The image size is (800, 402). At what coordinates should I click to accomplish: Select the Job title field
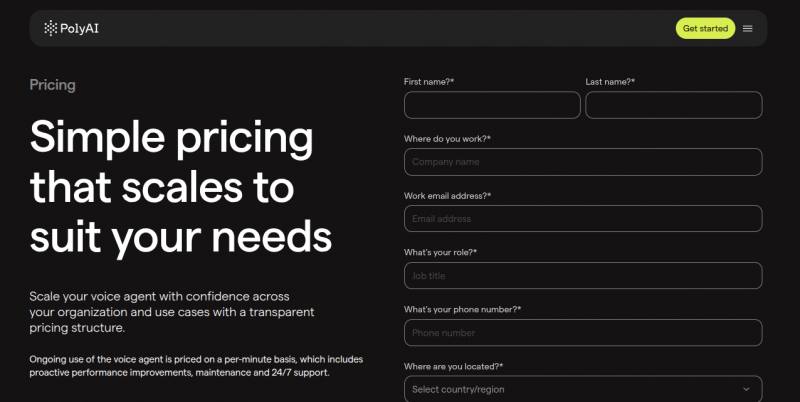[583, 276]
